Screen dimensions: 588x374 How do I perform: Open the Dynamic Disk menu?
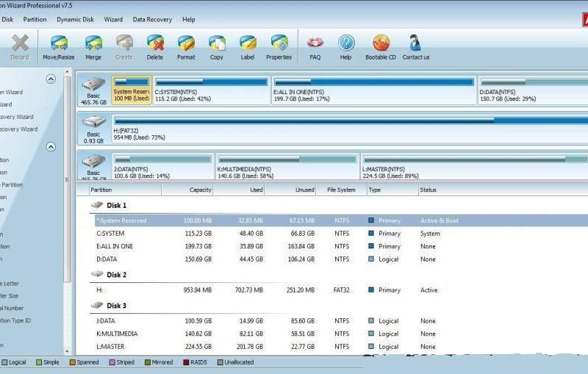[x=76, y=20]
